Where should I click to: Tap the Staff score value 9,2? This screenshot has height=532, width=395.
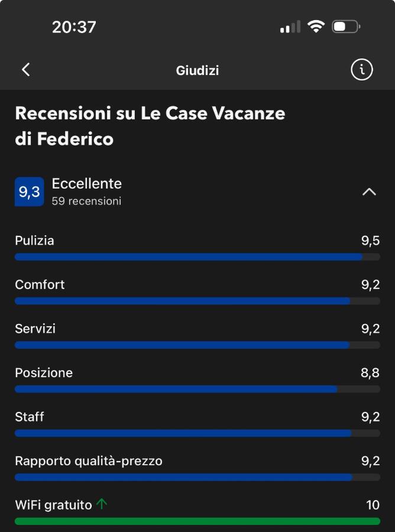pos(373,417)
